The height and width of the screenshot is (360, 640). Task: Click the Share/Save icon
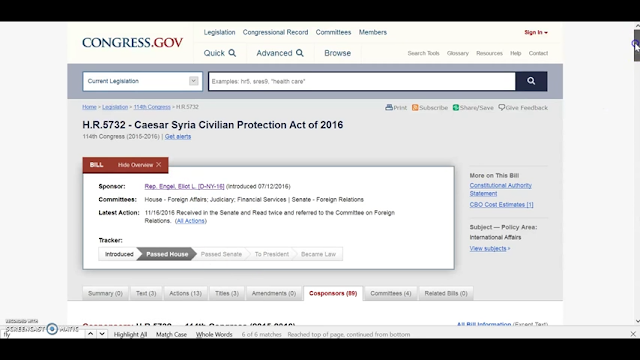pyautogui.click(x=456, y=107)
